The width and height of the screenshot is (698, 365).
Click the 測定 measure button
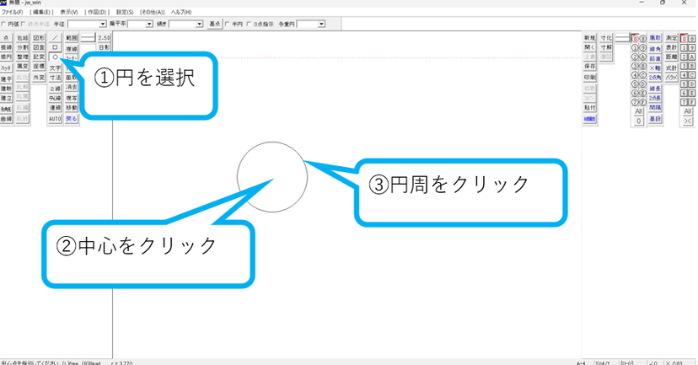click(671, 38)
